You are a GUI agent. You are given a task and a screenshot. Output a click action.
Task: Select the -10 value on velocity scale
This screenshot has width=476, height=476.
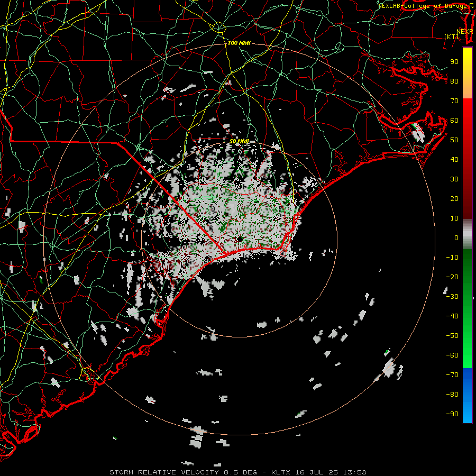pyautogui.click(x=452, y=258)
